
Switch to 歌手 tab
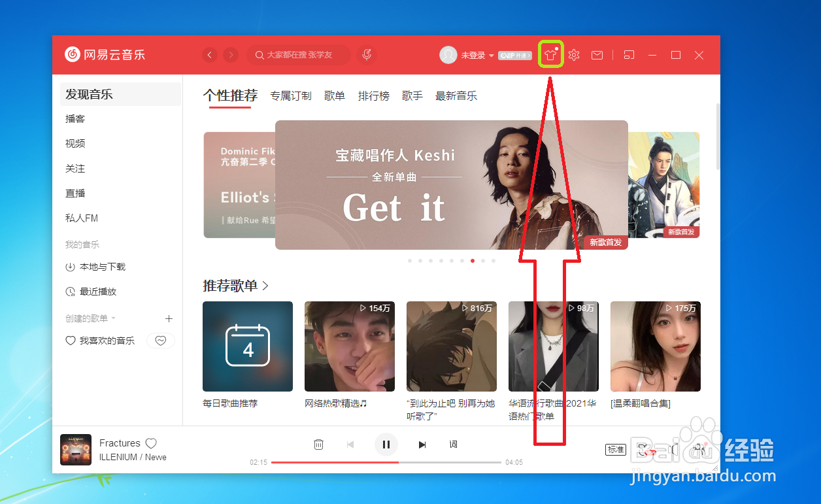412,96
